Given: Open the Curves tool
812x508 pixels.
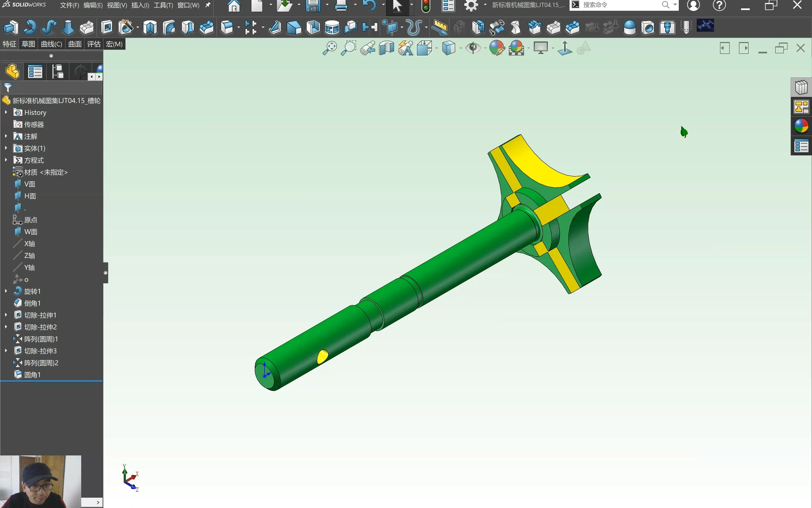Looking at the screenshot, I should point(414,27).
